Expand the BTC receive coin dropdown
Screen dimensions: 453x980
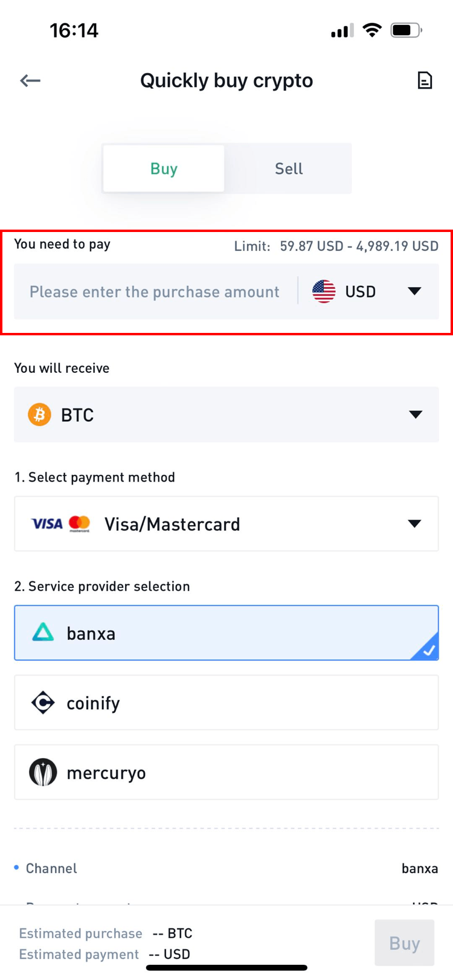point(415,414)
